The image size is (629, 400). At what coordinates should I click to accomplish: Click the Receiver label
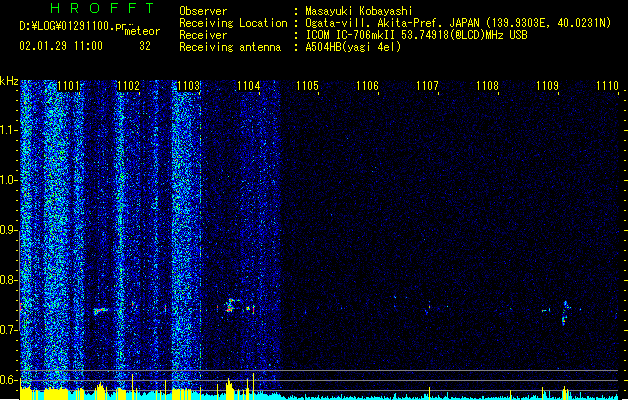click(x=203, y=35)
